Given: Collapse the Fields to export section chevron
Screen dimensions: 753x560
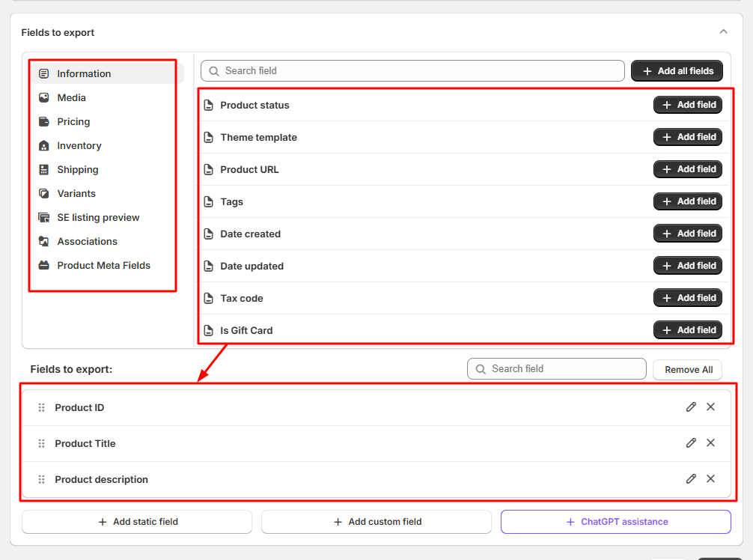Looking at the screenshot, I should pyautogui.click(x=723, y=31).
